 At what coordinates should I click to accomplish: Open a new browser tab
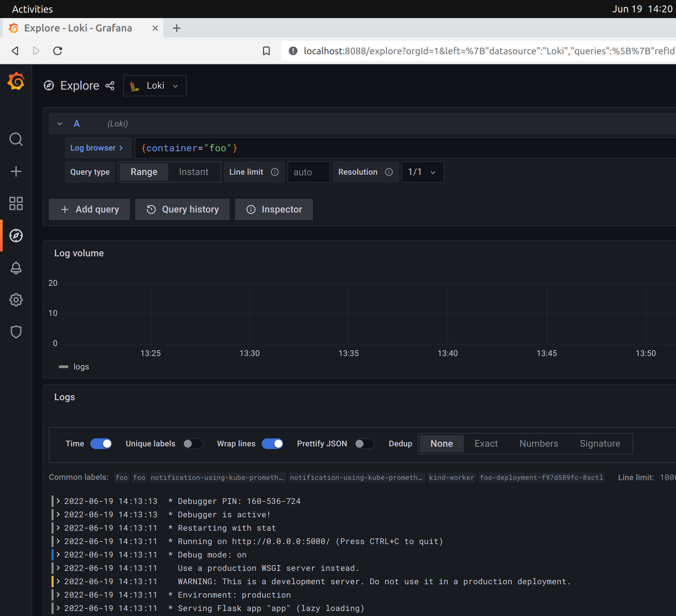(x=177, y=28)
